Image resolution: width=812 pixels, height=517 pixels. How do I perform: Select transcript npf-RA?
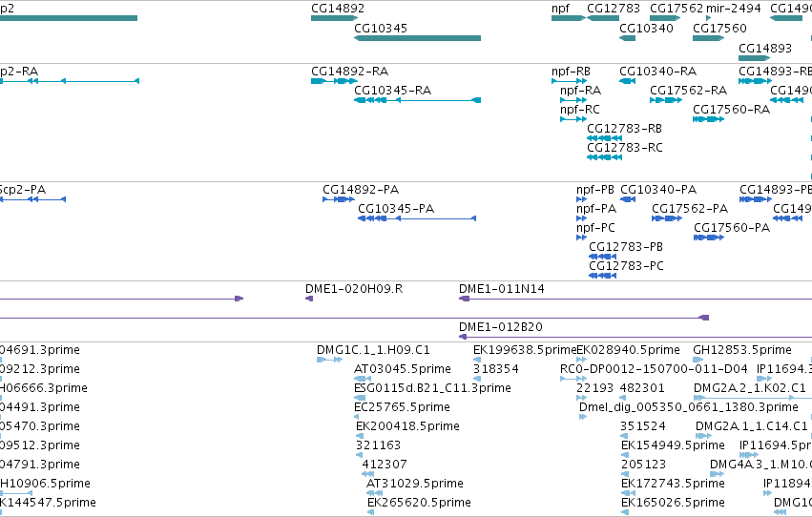click(573, 100)
